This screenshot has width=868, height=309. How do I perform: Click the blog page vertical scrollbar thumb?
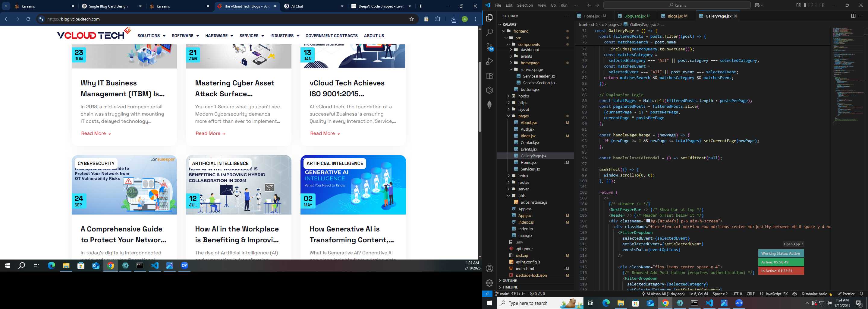(480, 97)
